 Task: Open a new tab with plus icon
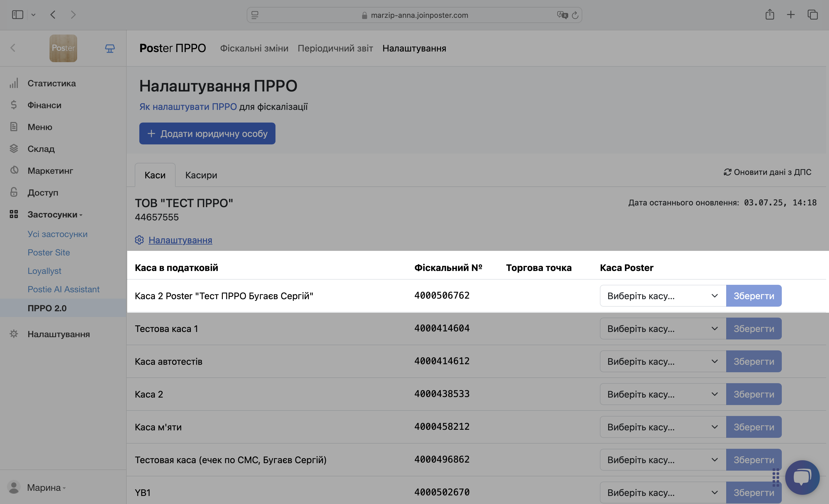(x=791, y=14)
